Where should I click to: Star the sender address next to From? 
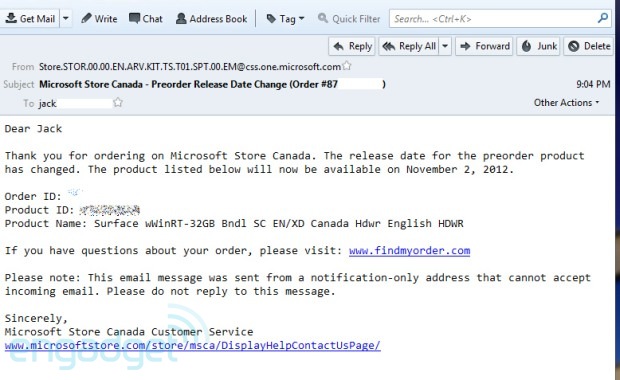pyautogui.click(x=347, y=66)
